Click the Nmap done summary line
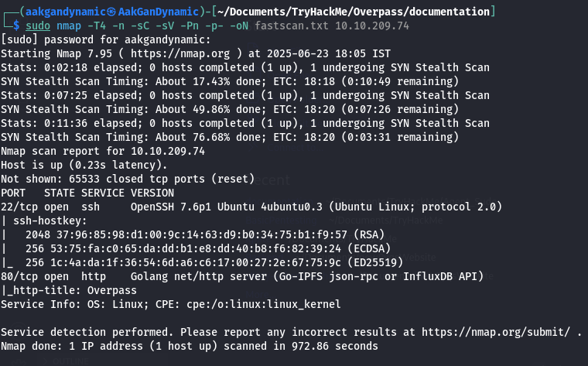This screenshot has width=588, height=366. (190, 346)
